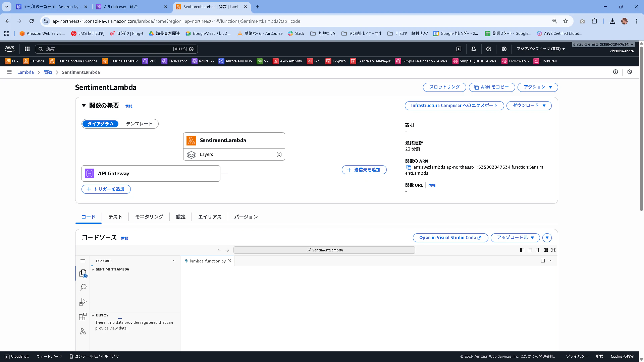
Task: Open Cognito from the favorites bar
Action: point(336,61)
